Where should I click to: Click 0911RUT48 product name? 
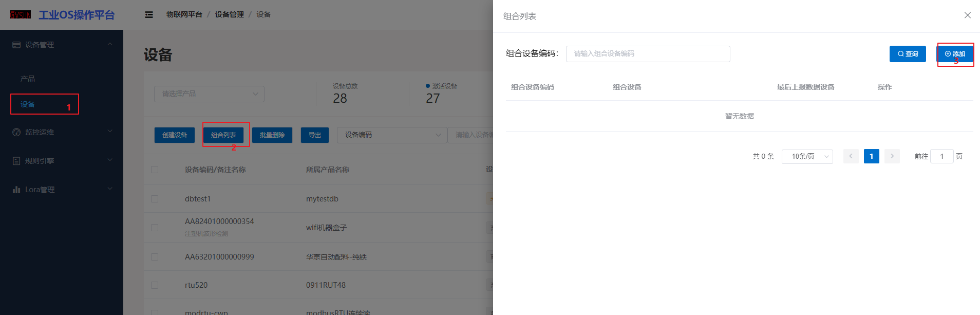tap(326, 285)
